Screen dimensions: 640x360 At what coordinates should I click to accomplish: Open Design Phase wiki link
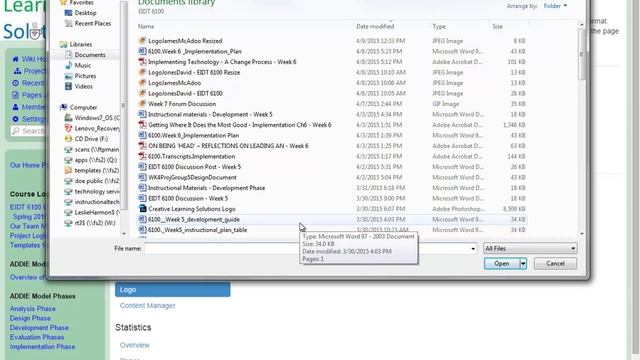click(30, 318)
